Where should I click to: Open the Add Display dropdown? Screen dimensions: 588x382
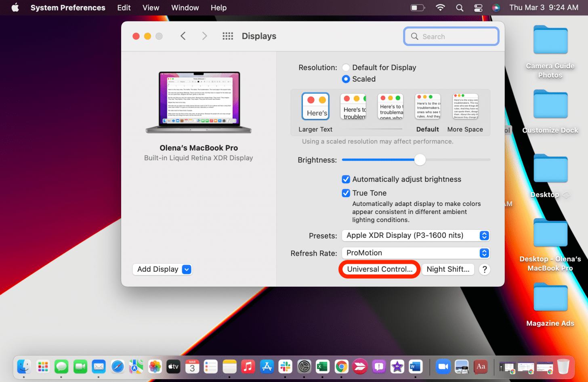162,269
